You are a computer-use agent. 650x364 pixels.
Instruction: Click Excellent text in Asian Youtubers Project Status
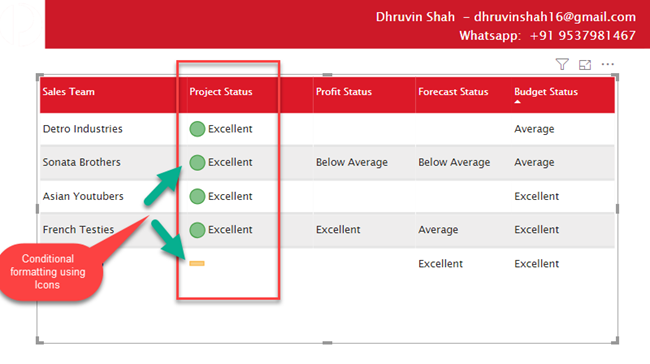click(x=230, y=196)
